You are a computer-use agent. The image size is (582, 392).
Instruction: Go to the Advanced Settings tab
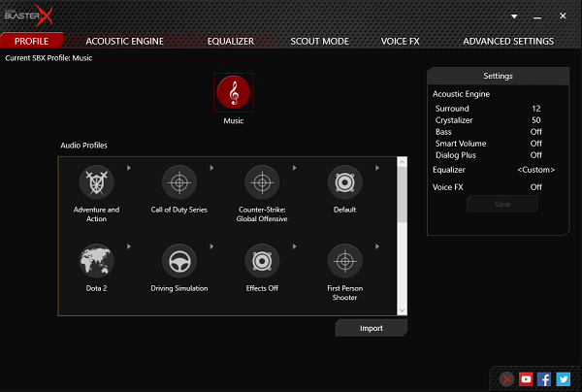coord(508,41)
